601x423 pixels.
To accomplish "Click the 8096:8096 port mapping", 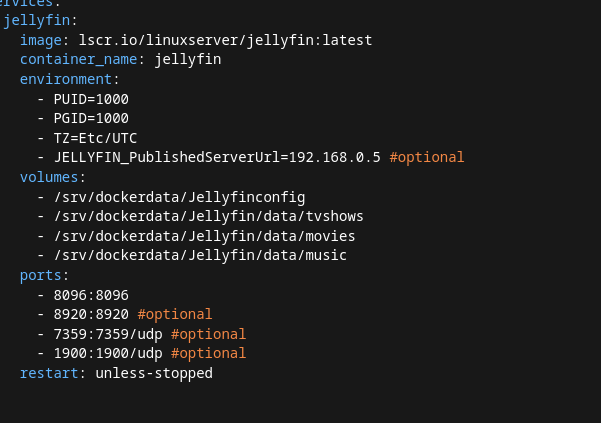I will coord(91,295).
